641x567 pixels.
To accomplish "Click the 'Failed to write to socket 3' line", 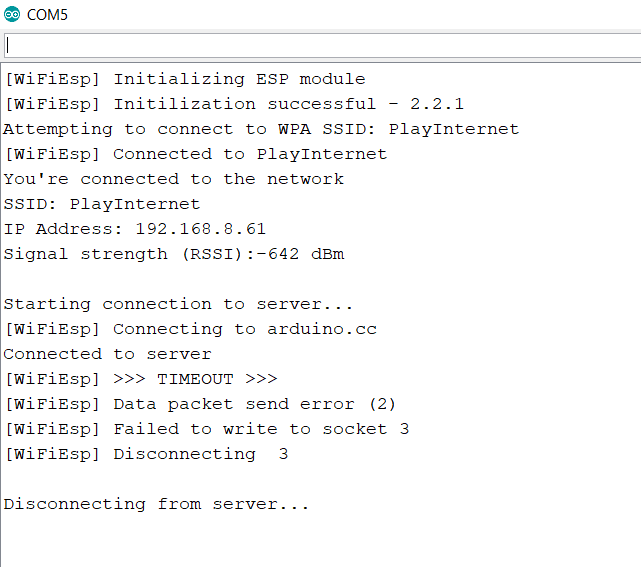I will coord(206,429).
